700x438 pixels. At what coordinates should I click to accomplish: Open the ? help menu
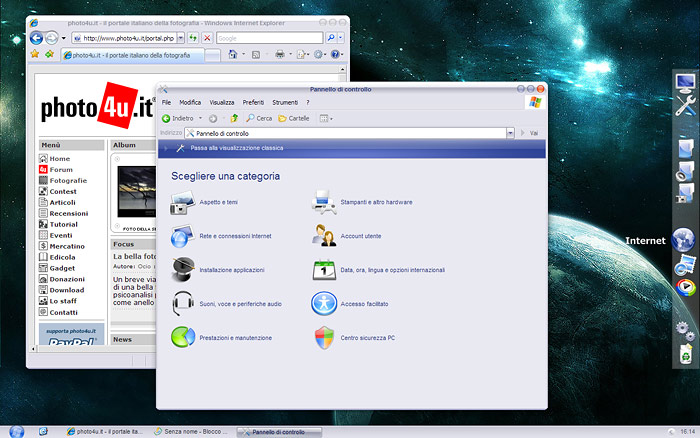pyautogui.click(x=308, y=102)
